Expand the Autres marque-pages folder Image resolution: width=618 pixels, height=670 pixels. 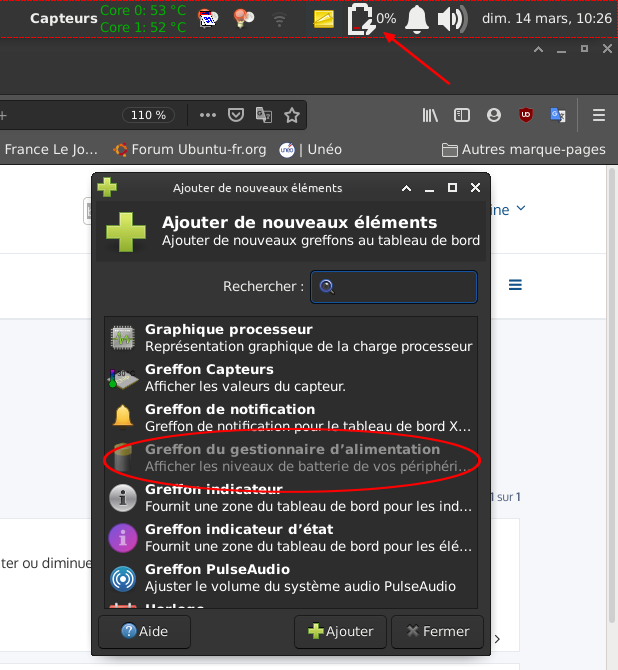(524, 150)
